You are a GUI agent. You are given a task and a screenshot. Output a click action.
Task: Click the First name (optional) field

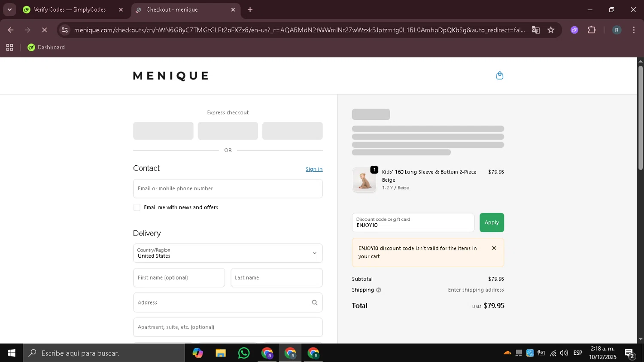tap(179, 278)
